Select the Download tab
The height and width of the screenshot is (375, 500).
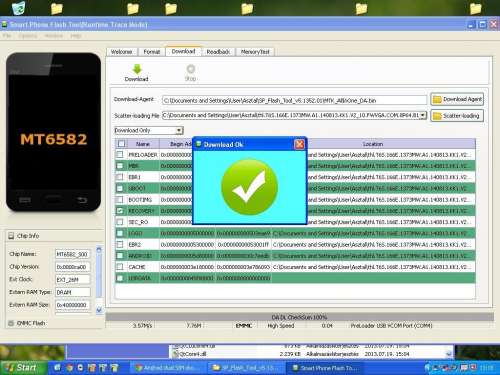pyautogui.click(x=183, y=51)
